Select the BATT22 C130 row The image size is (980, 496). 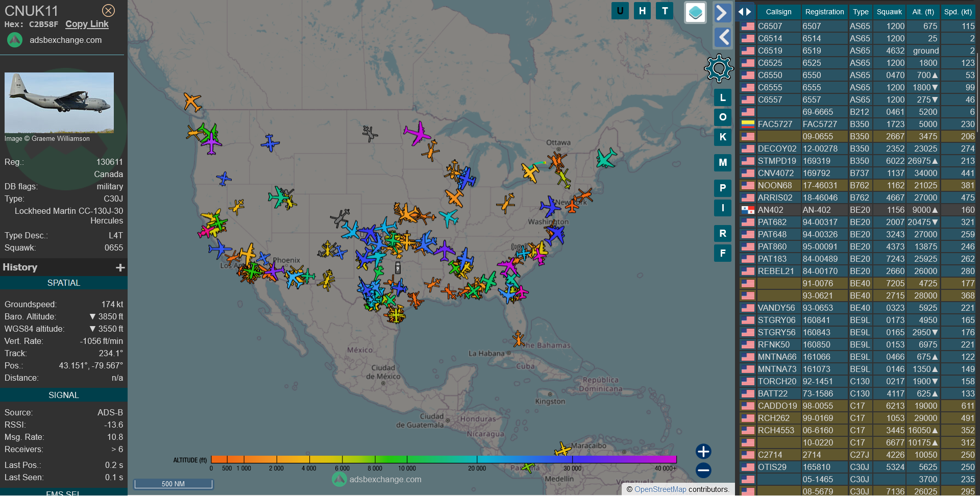click(857, 393)
